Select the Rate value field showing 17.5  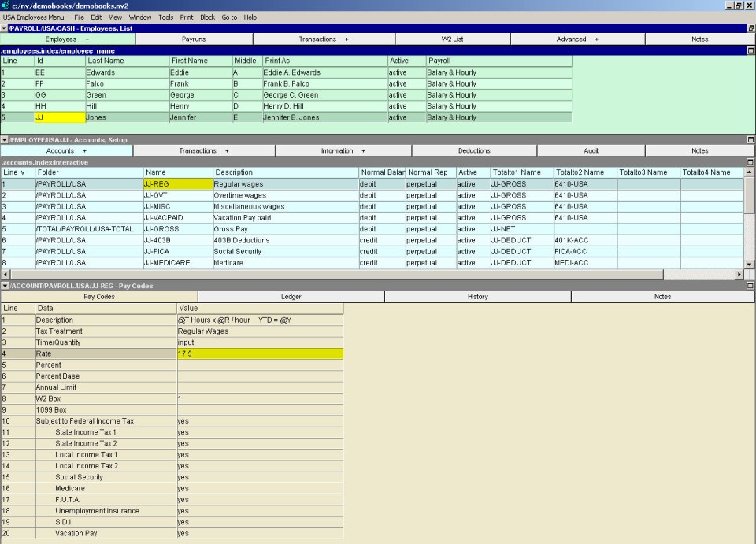pyautogui.click(x=260, y=354)
